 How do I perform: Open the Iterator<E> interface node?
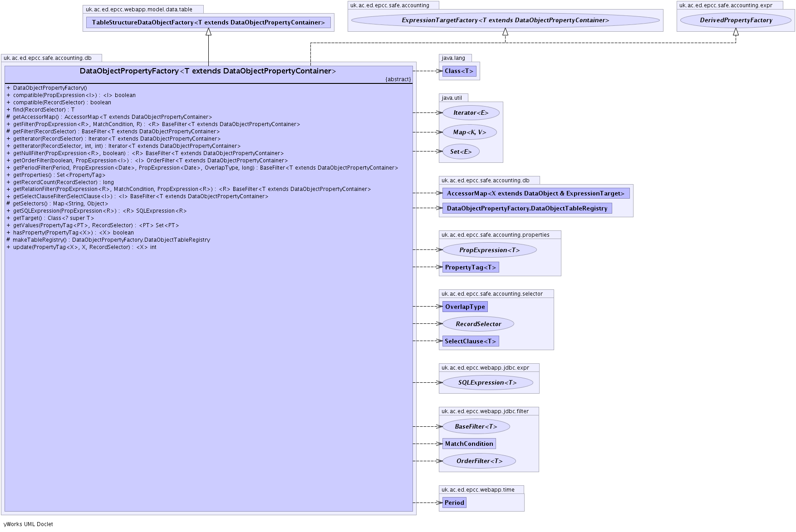pyautogui.click(x=471, y=112)
